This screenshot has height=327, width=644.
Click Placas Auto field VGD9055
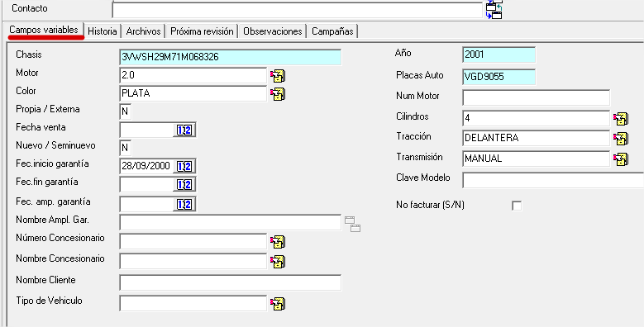[x=499, y=77]
